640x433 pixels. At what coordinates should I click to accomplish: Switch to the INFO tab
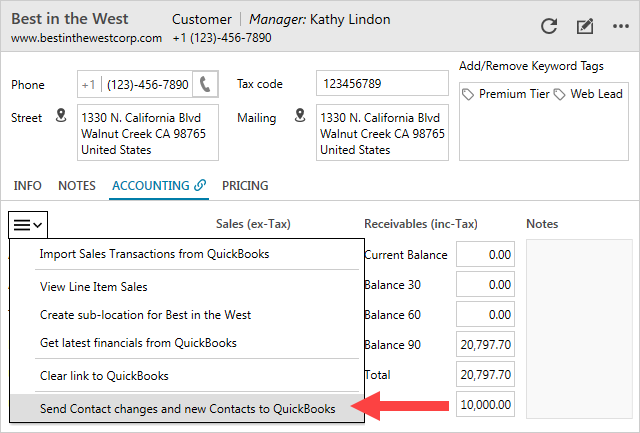pyautogui.click(x=27, y=186)
